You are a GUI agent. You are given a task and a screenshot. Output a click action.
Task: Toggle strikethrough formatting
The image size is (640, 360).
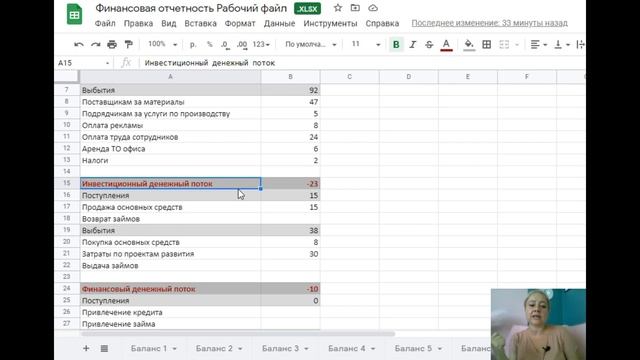tap(429, 44)
